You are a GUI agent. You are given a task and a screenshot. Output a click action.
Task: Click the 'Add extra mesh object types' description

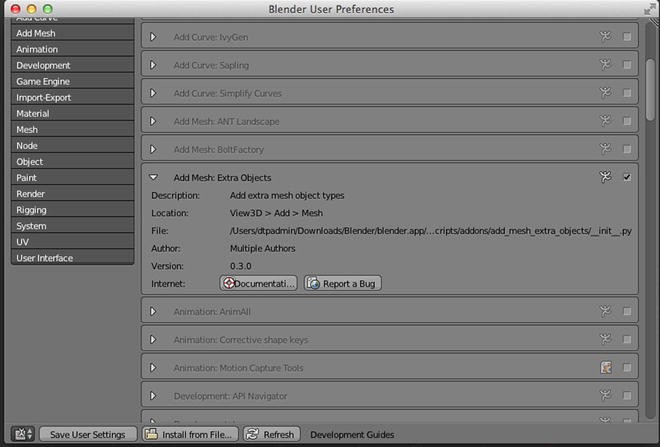(287, 195)
